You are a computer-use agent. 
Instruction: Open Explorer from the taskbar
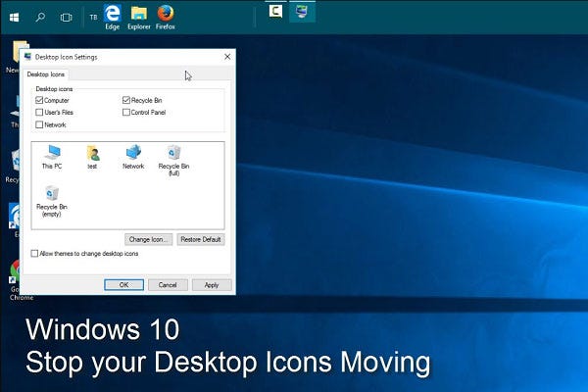pos(139,17)
